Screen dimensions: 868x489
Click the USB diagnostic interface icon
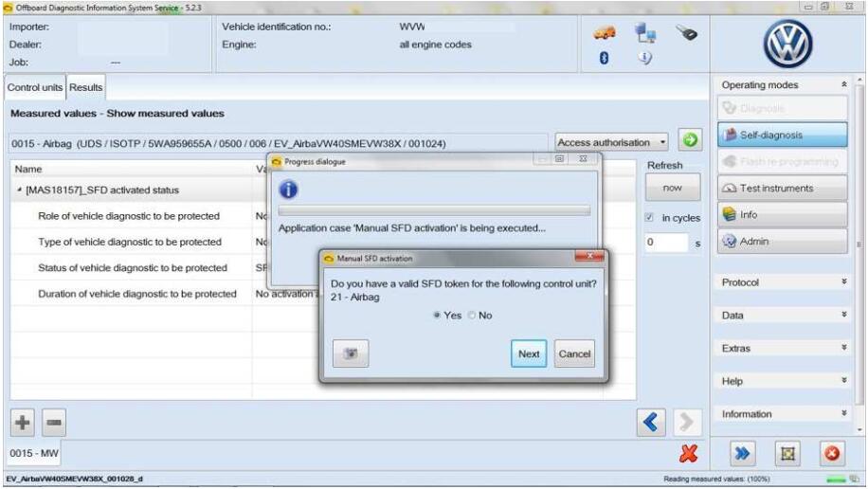pyautogui.click(x=686, y=33)
